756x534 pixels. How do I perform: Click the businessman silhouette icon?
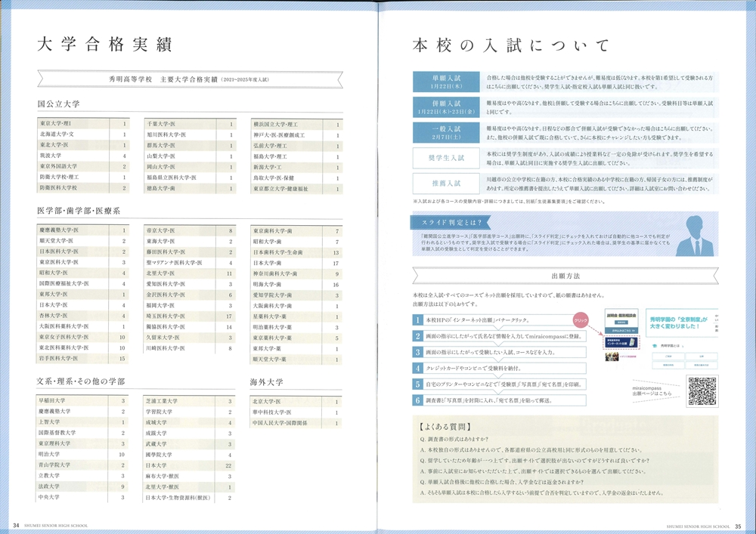click(695, 236)
